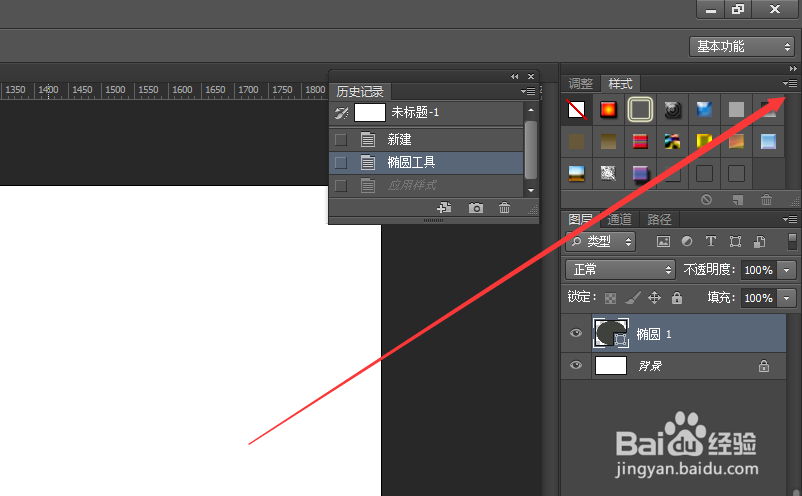Open 基本功能 workspace dropdown
Screen dimensions: 802x496
742,47
